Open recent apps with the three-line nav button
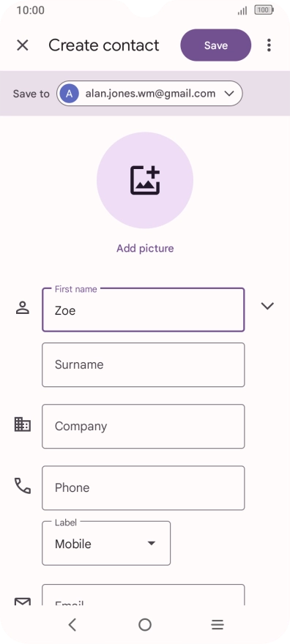This screenshot has height=644, width=290. tap(218, 625)
